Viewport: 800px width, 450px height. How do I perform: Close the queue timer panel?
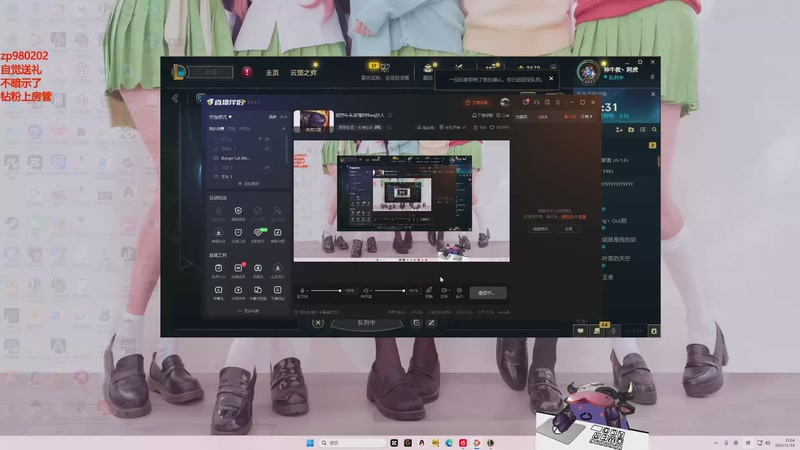click(653, 94)
